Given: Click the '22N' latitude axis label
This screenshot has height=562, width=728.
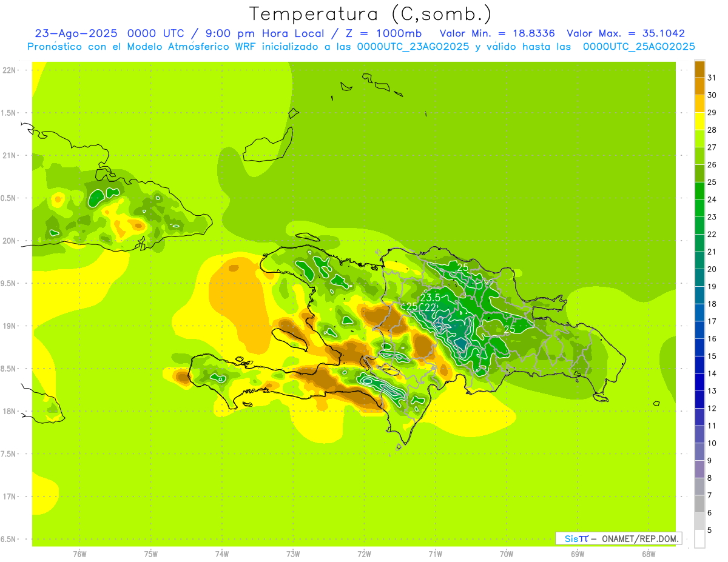Looking at the screenshot, I should coord(9,70).
